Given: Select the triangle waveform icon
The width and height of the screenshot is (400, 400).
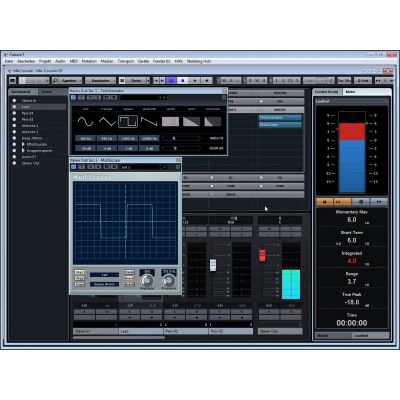Looking at the screenshot, I should coord(107,121).
